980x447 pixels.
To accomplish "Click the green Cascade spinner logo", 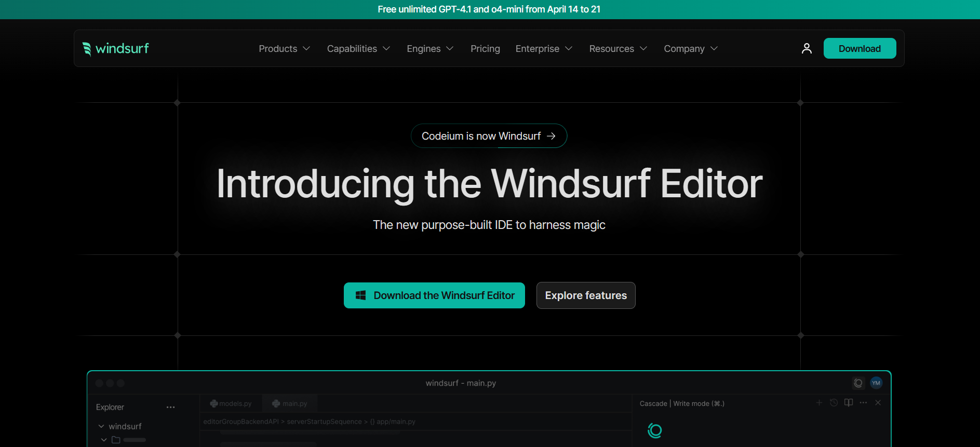I will [x=655, y=430].
